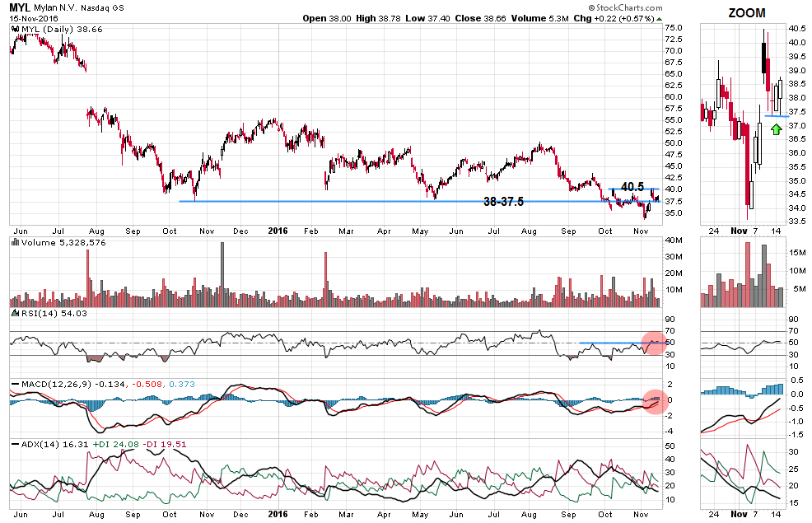Screen dimensions: 812x523
Task: Select 72.5 on the price axis
Action: click(x=673, y=40)
